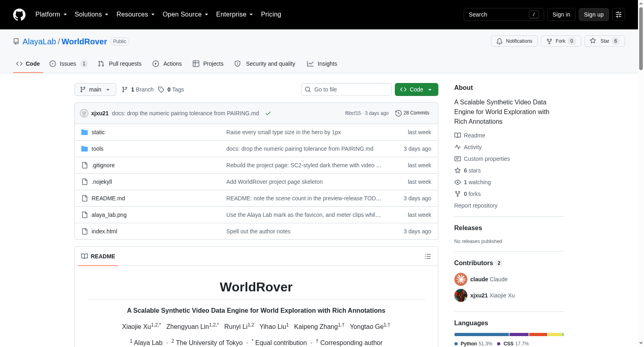644x347 pixels.
Task: Select the clock icon beside 28 Commits
Action: pyautogui.click(x=398, y=113)
